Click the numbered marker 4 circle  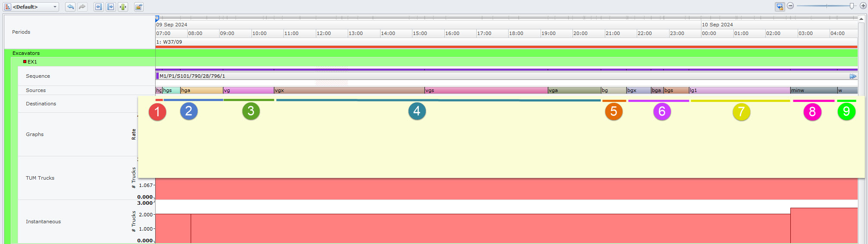(417, 111)
